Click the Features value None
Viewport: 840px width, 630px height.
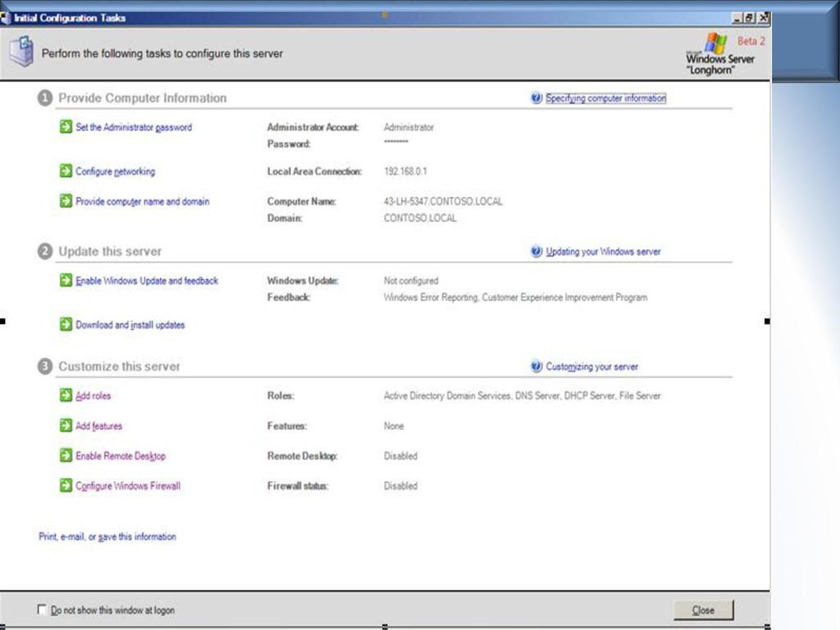394,426
